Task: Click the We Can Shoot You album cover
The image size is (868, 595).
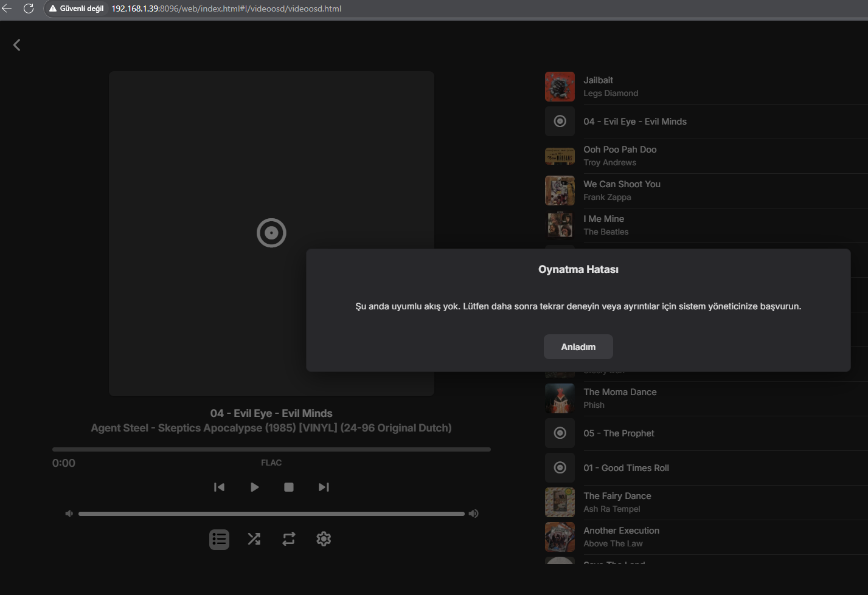Action: (560, 191)
